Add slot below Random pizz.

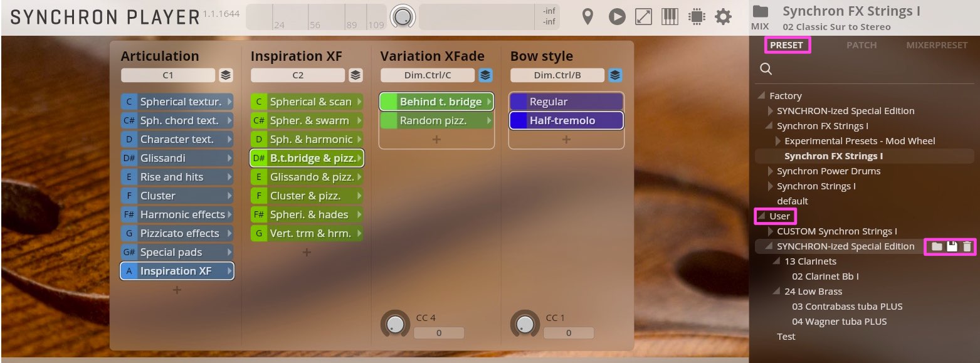[436, 139]
